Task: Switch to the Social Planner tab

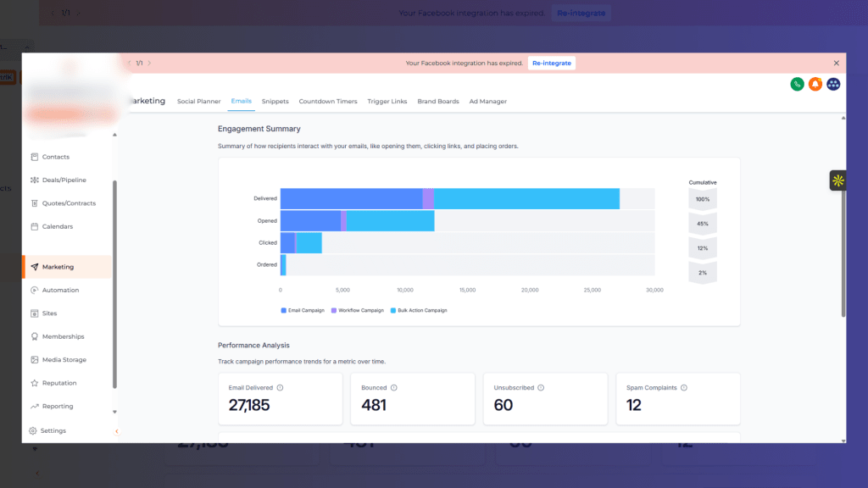Action: 198,102
